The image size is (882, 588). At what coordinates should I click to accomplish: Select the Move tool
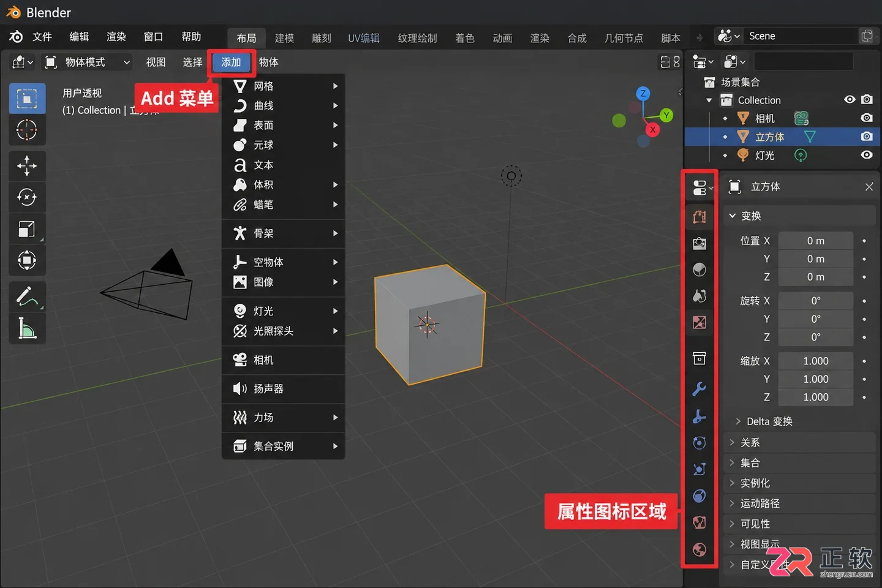pos(27,166)
